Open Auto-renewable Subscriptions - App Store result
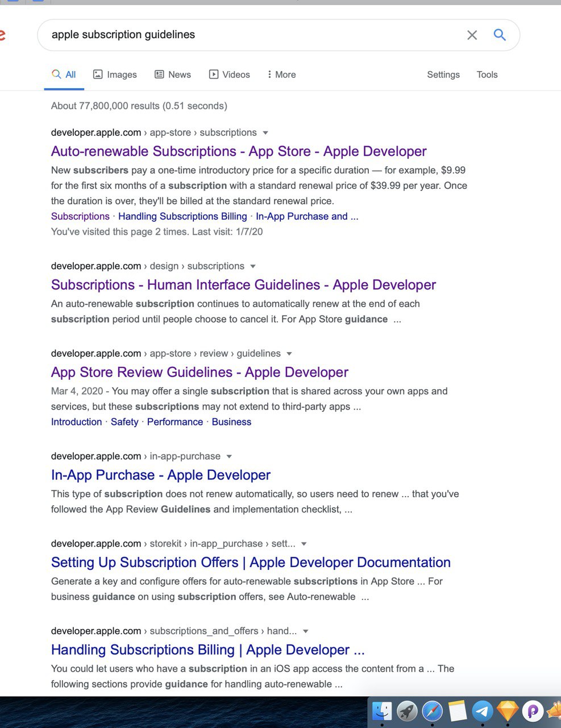Viewport: 561px width, 728px height. click(239, 151)
